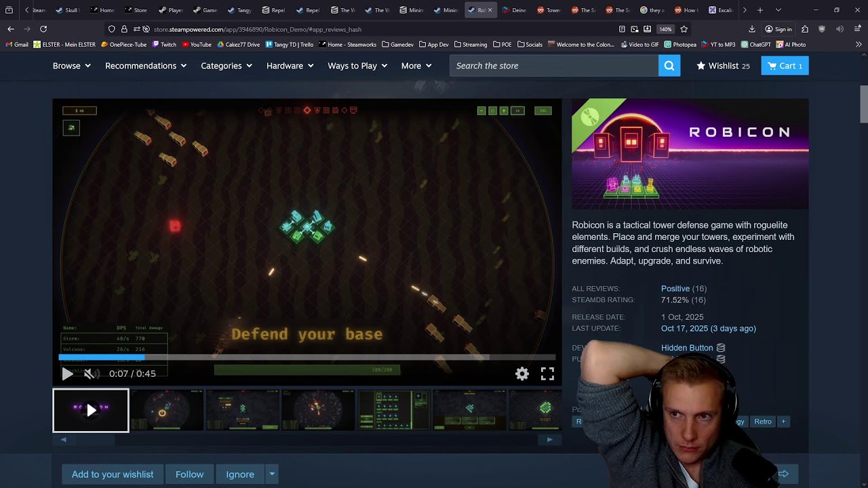Open the Photopea bookmark

[x=680, y=45]
